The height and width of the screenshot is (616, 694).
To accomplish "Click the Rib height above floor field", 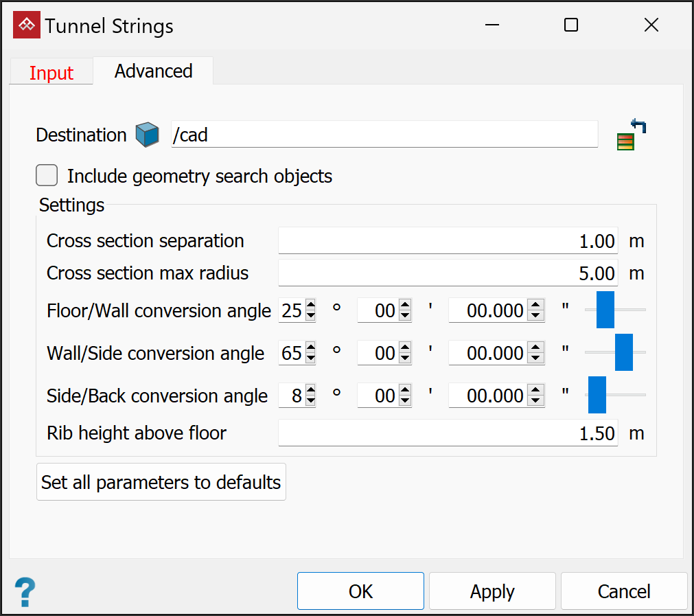I will tap(448, 433).
